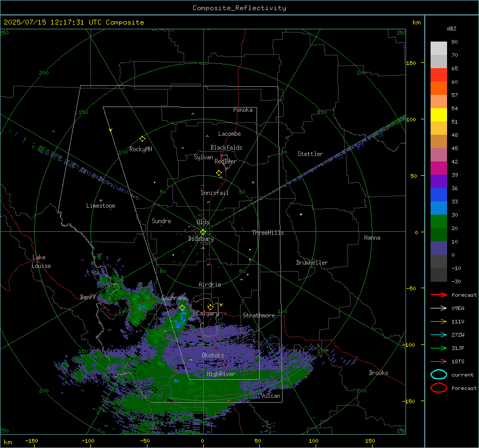Click the 100 tick on right km axis
Viewport: 479px width, 448px height.
point(411,119)
